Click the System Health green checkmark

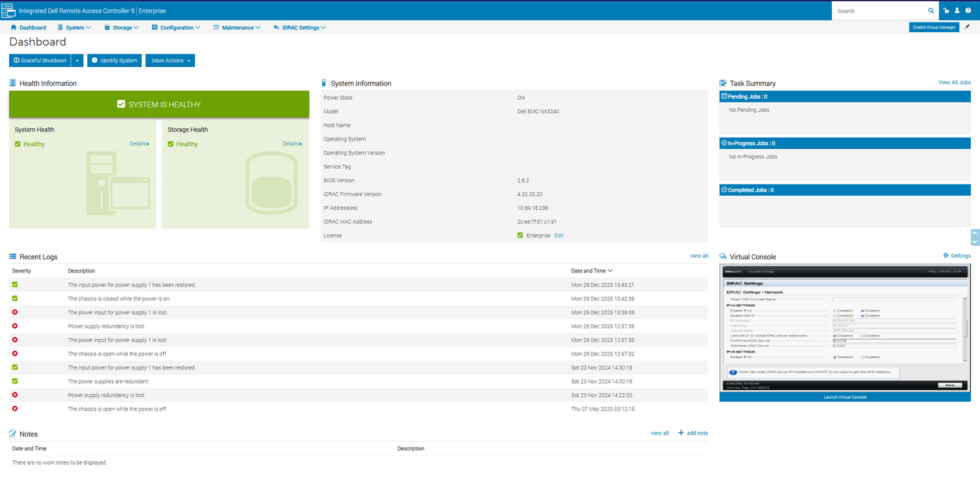pos(17,144)
